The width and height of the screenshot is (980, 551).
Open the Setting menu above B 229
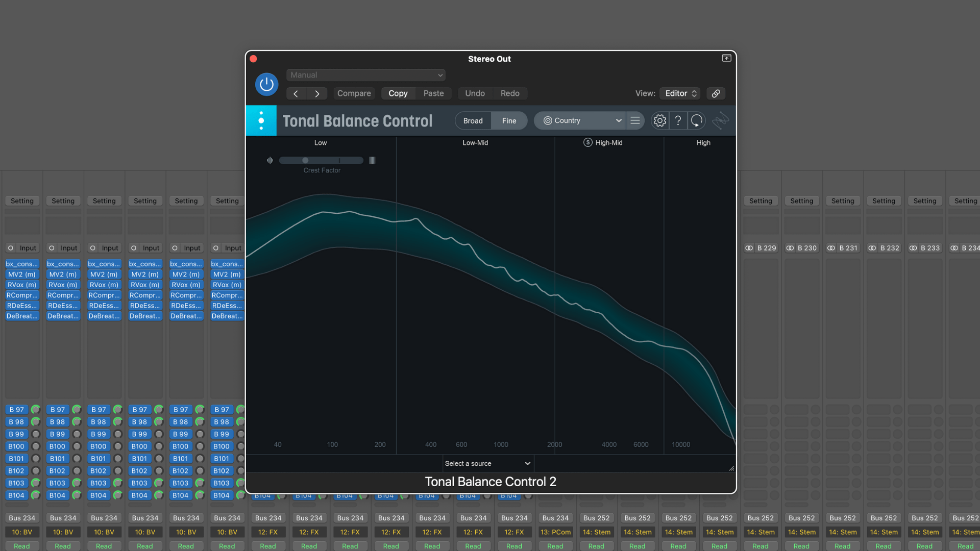click(761, 201)
